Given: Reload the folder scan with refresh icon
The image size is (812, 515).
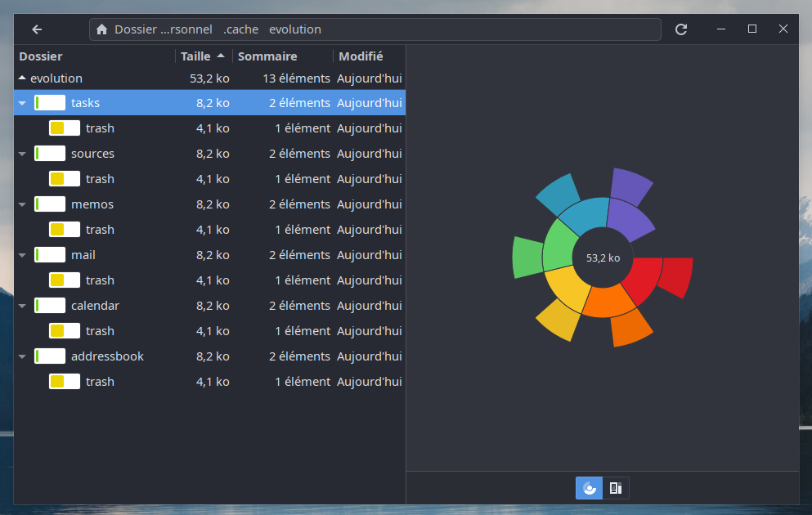Looking at the screenshot, I should pyautogui.click(x=681, y=29).
